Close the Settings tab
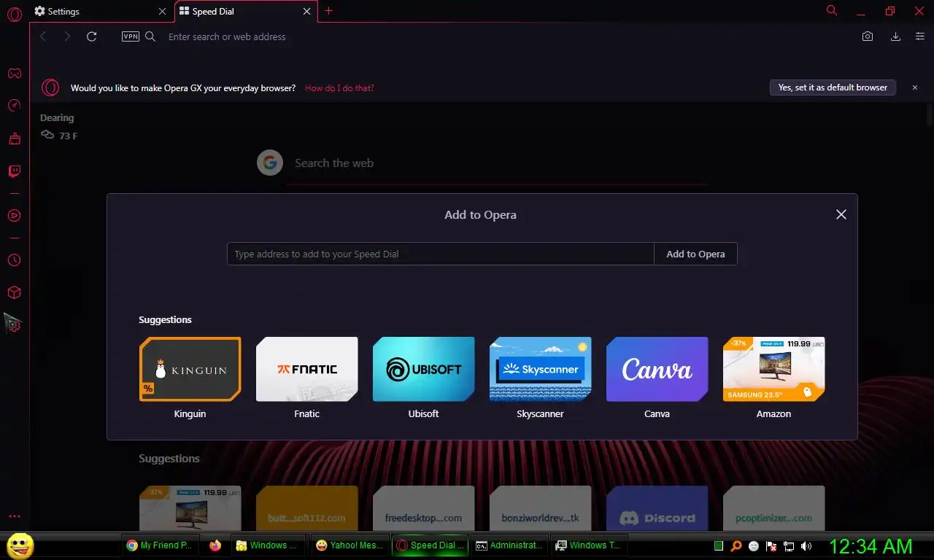The height and width of the screenshot is (560, 934). click(x=162, y=12)
